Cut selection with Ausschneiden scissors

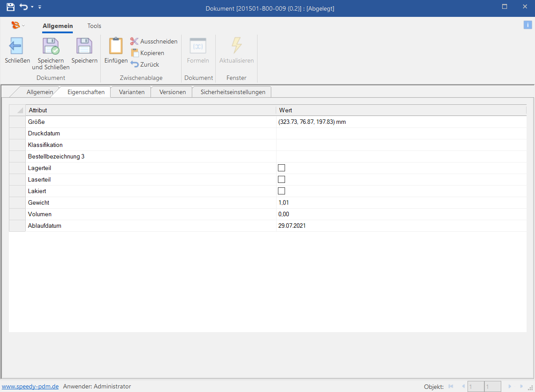(x=135, y=41)
